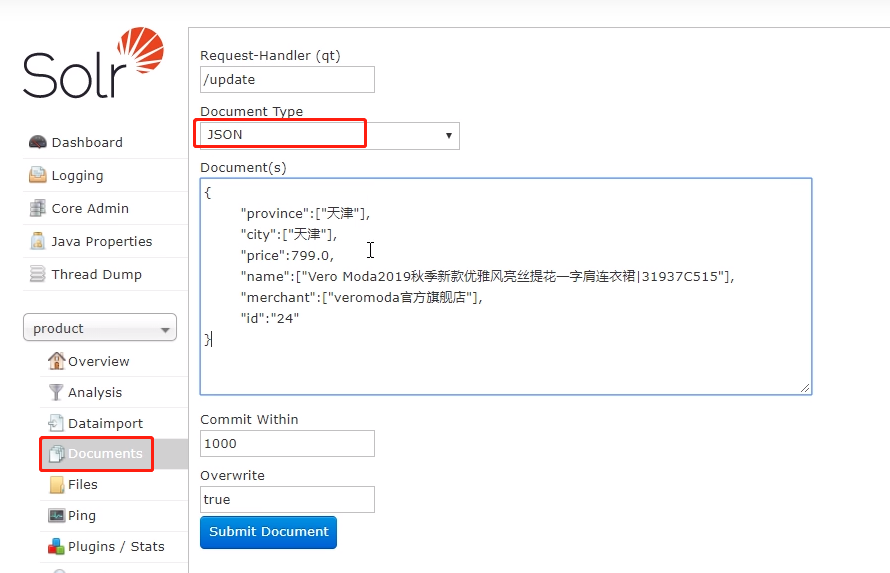Image resolution: width=890 pixels, height=573 pixels.
Task: Click the Plugins / Stats blocks icon
Action: 56,546
